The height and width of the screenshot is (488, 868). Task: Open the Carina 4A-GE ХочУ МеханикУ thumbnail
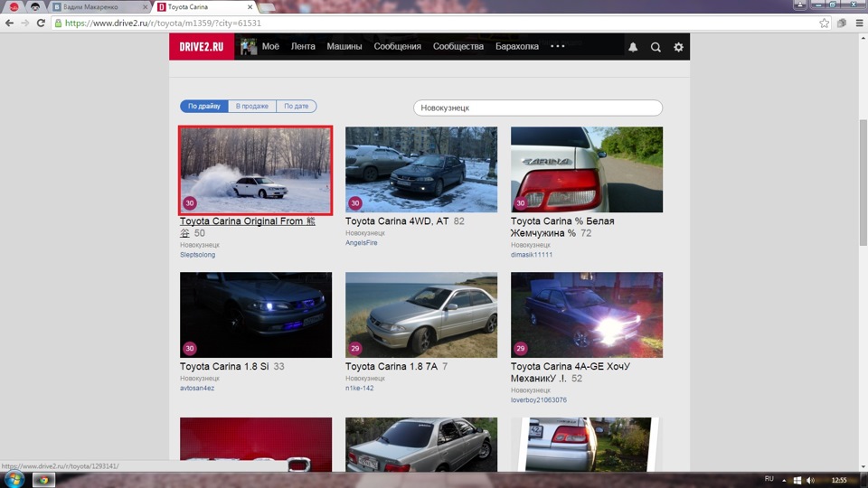[x=587, y=314]
